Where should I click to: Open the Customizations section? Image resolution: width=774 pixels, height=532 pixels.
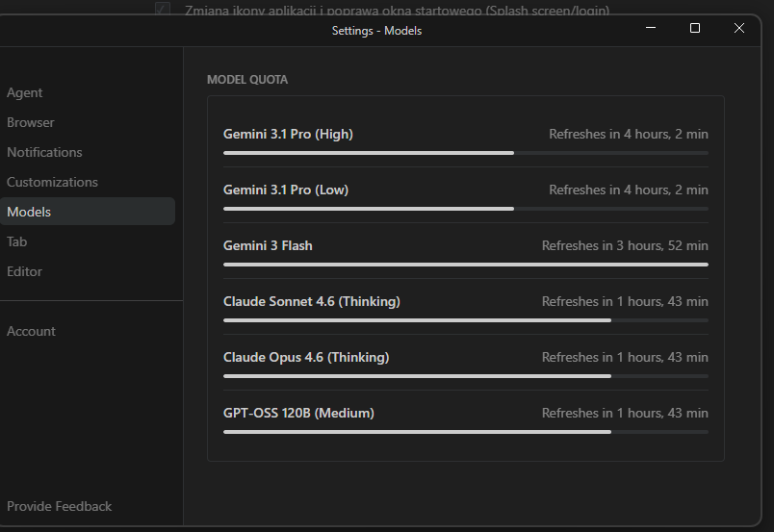[52, 182]
